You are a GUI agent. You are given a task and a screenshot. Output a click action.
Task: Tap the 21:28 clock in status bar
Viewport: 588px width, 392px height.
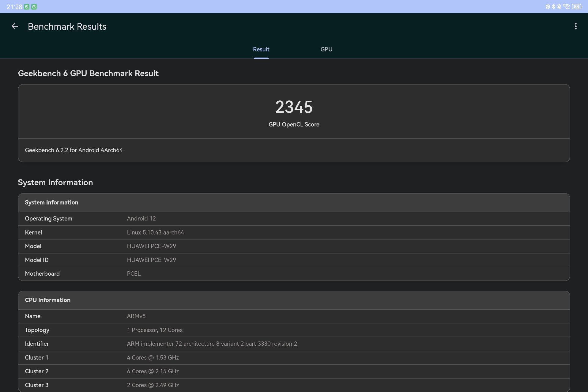(14, 7)
